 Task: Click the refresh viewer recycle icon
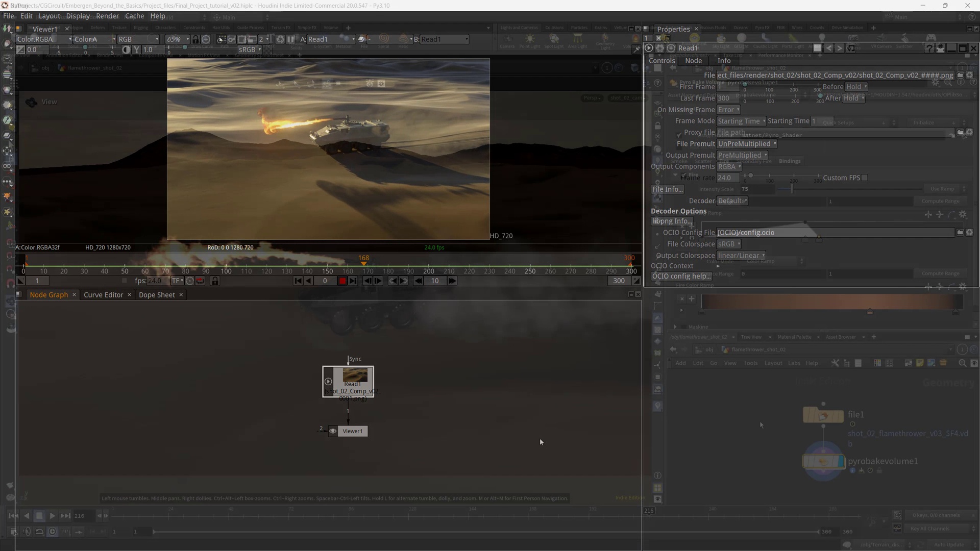tap(280, 39)
